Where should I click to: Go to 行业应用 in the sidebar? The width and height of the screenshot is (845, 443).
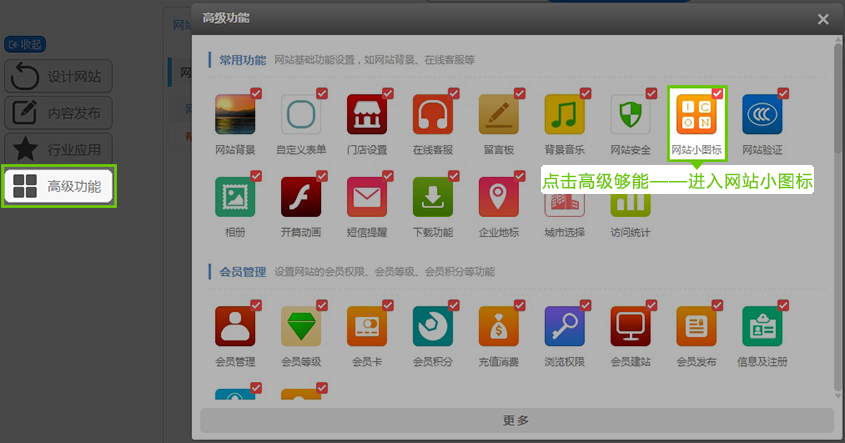tap(58, 150)
